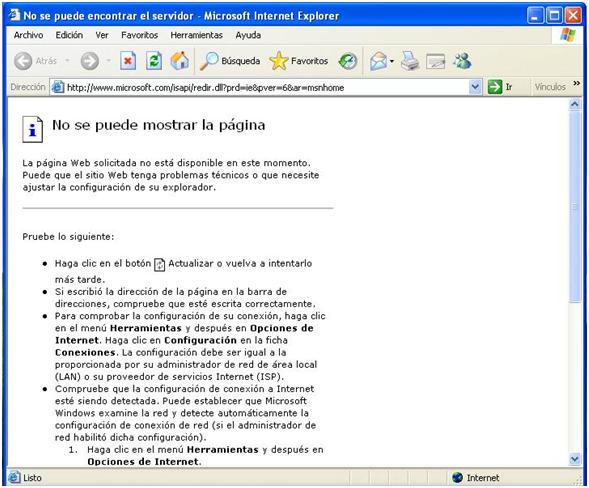589x488 pixels.
Task: Click the Ir label next to go arrow
Action: (509, 87)
